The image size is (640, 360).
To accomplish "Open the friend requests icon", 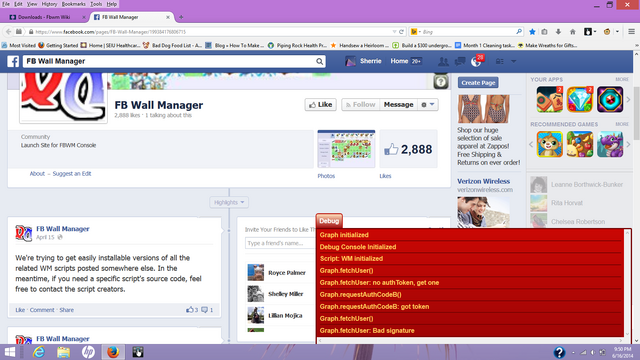I will tap(443, 61).
